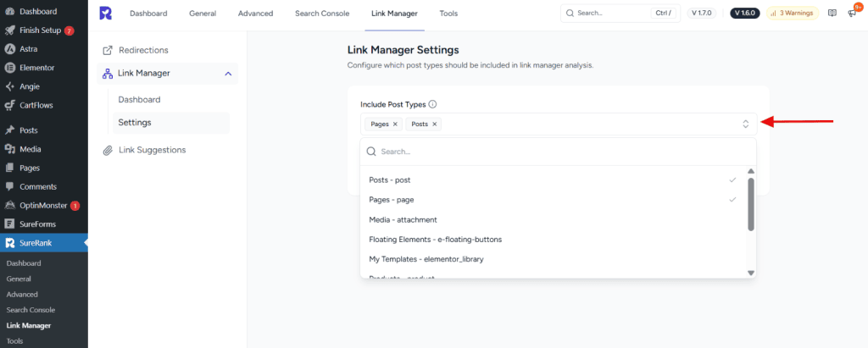Viewport: 868px width, 348px height.
Task: Toggle the Include Post Types dropdown arrows
Action: [x=746, y=124]
